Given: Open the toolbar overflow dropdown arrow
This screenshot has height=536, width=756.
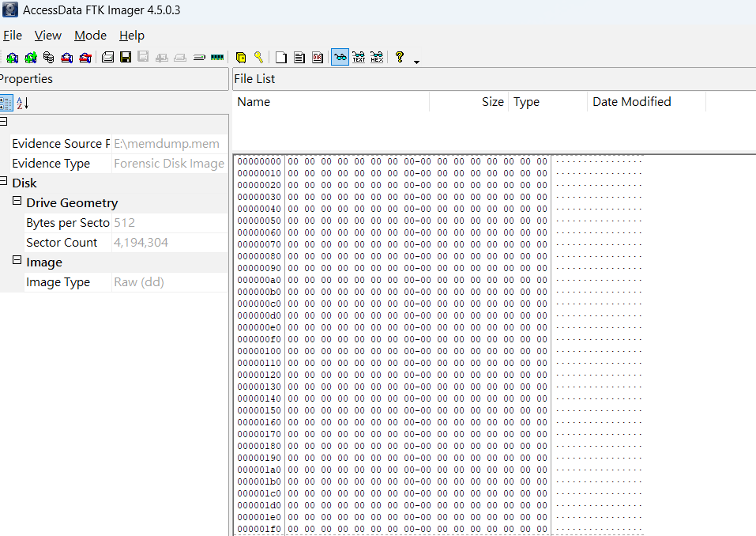Looking at the screenshot, I should pos(416,62).
